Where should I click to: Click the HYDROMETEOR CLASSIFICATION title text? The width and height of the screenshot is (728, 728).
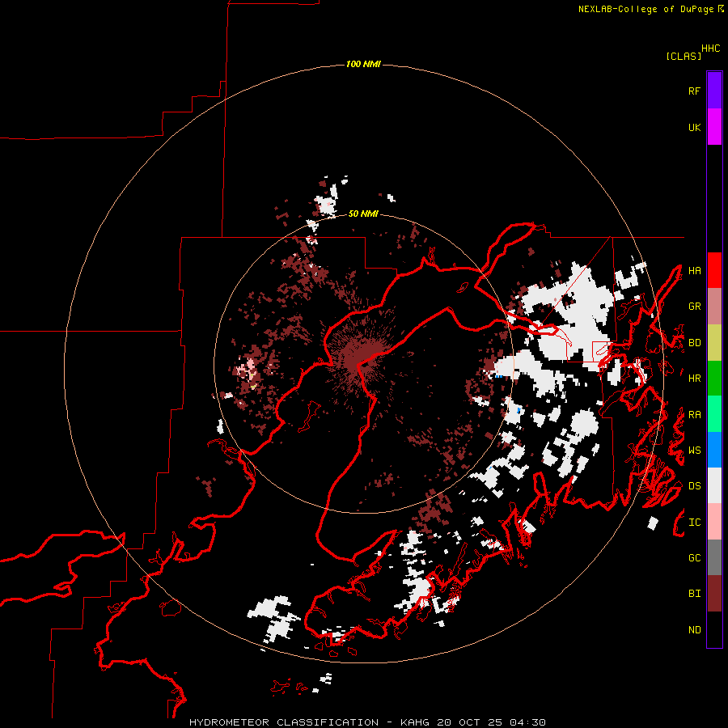(284, 722)
